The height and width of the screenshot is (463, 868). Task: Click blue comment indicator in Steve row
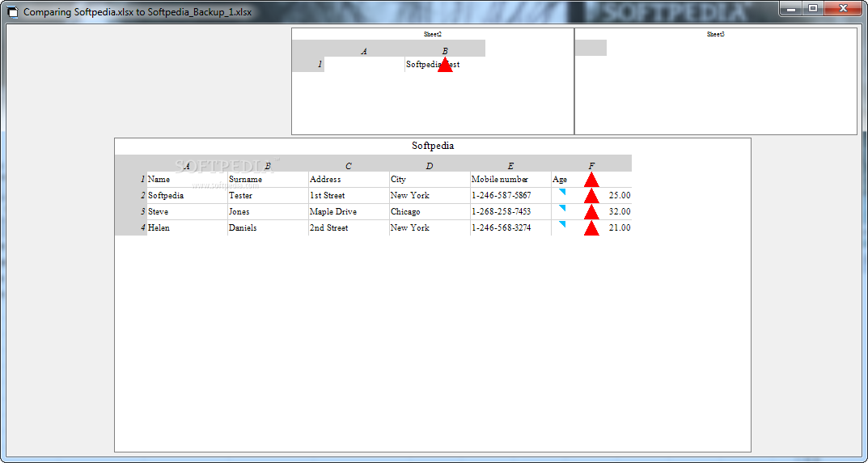562,208
